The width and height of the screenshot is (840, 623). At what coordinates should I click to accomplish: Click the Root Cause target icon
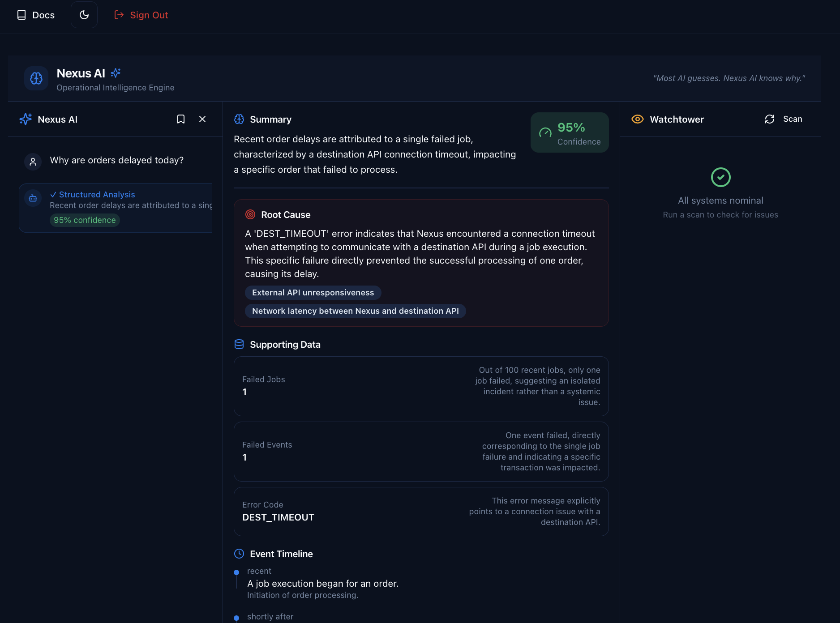point(250,214)
